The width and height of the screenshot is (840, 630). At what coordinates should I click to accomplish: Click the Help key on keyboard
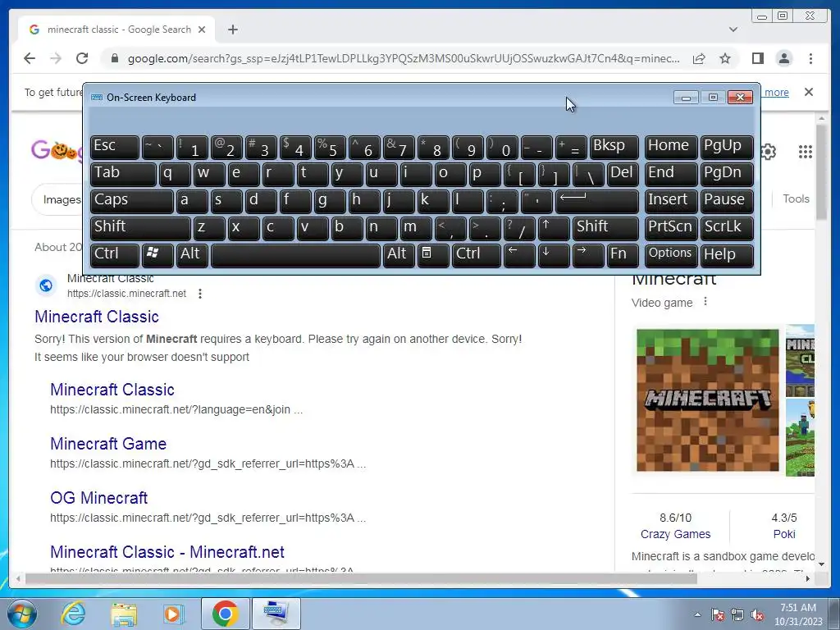[727, 254]
